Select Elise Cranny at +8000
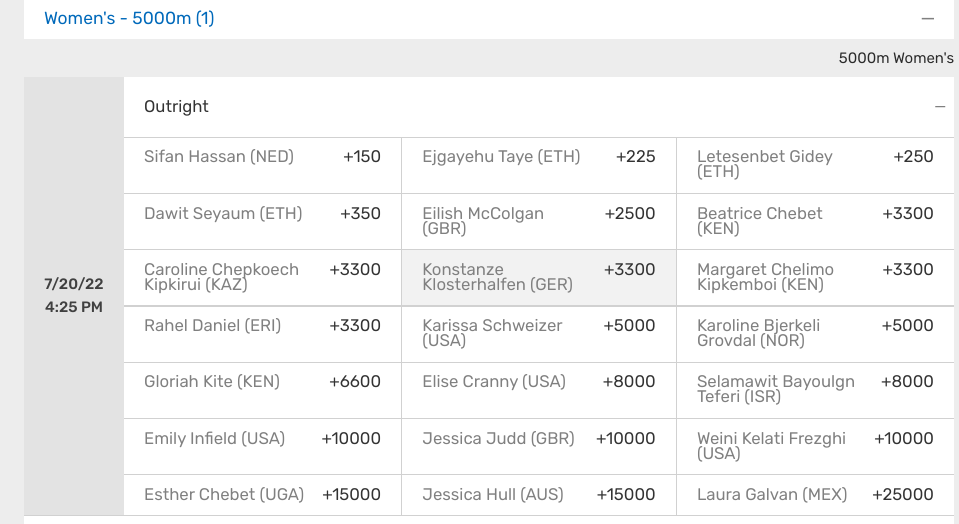959x524 pixels. (539, 390)
